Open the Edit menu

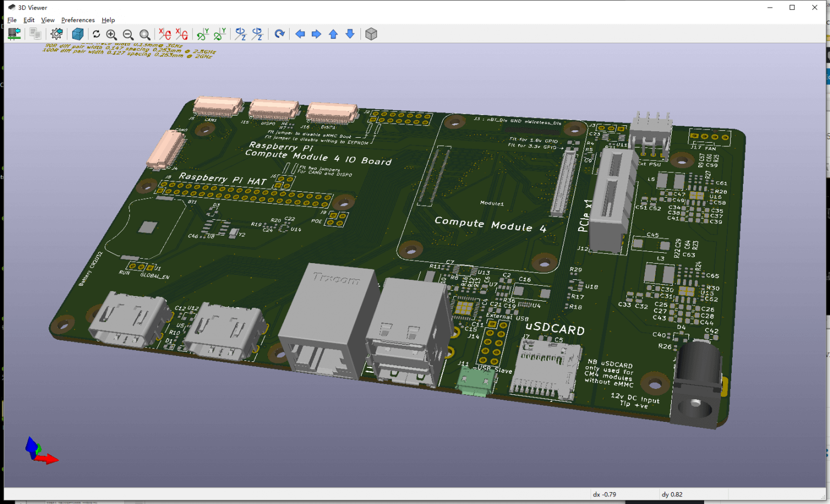pos(29,20)
